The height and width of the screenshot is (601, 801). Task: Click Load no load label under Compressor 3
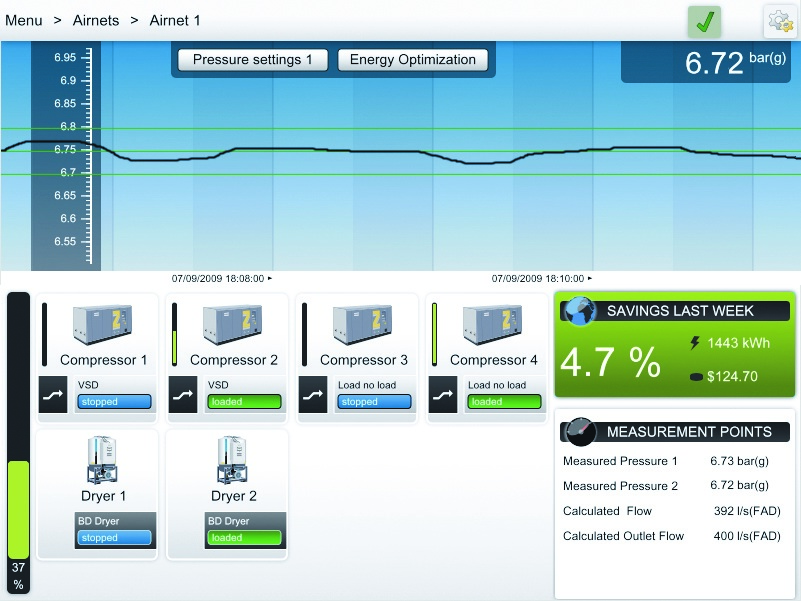tap(367, 385)
